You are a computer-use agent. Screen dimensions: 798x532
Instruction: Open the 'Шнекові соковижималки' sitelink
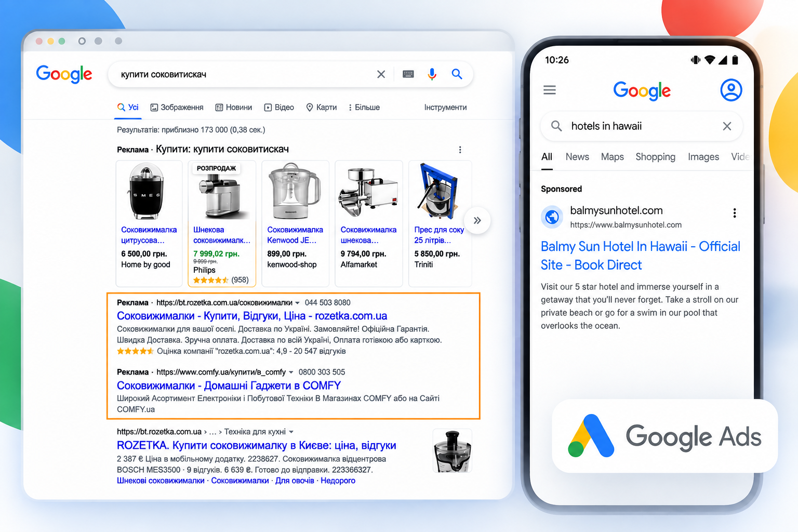pos(161,481)
